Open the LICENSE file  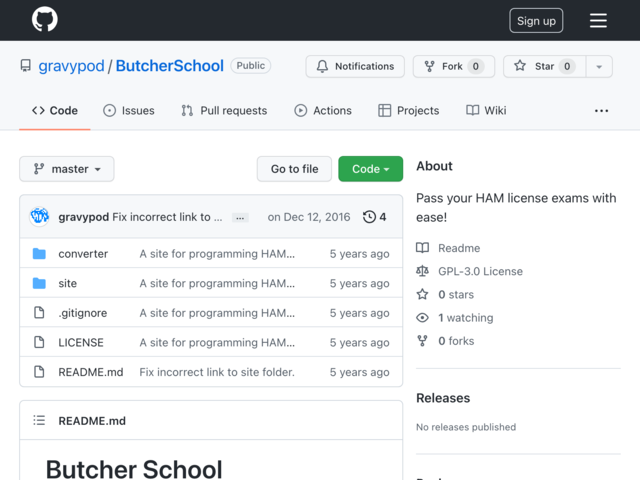click(x=81, y=342)
